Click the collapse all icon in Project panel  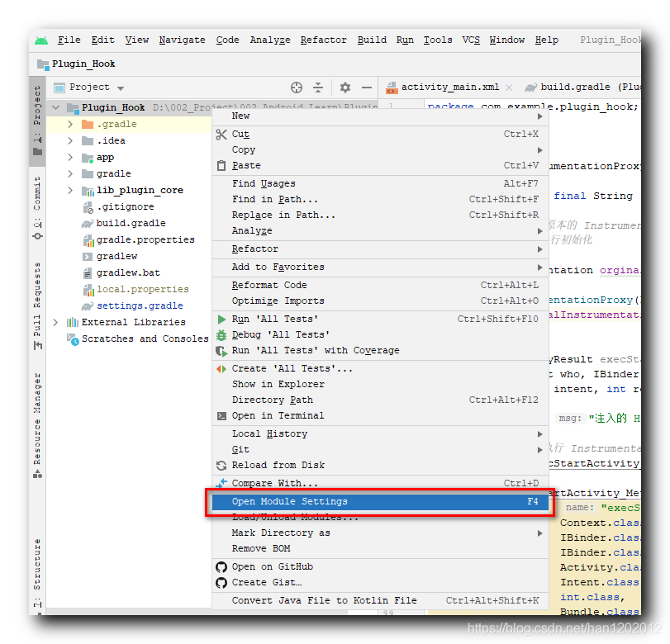pyautogui.click(x=318, y=88)
